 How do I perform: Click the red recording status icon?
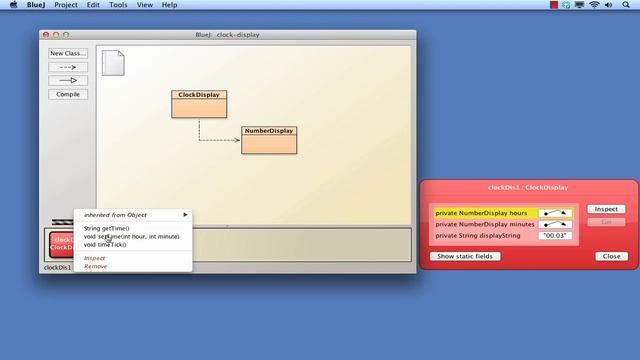tap(554, 5)
